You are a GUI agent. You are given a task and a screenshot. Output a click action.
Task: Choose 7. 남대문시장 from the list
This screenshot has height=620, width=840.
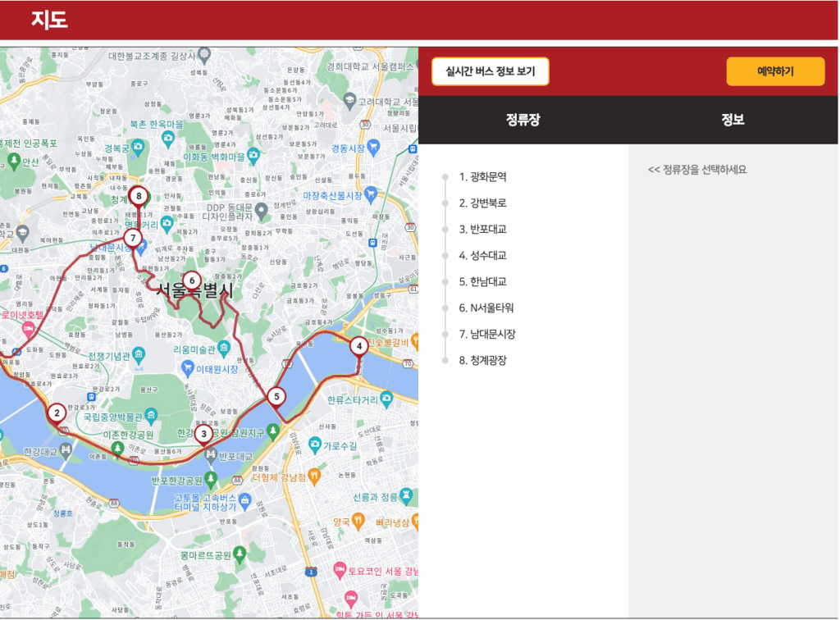click(x=487, y=334)
